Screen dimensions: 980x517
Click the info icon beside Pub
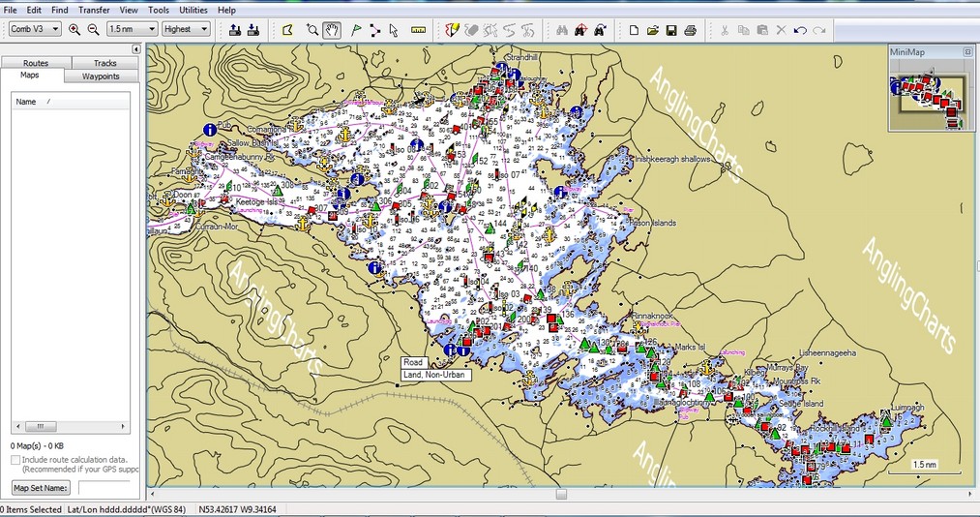tap(210, 130)
